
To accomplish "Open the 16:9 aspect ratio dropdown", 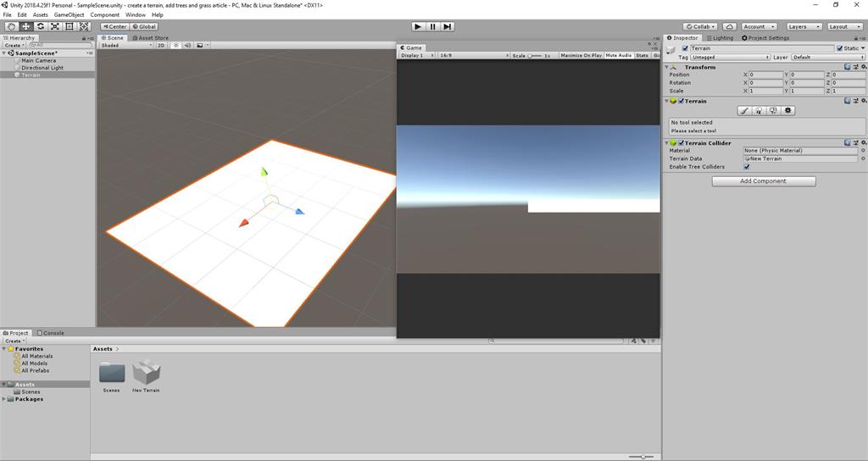I will [474, 55].
